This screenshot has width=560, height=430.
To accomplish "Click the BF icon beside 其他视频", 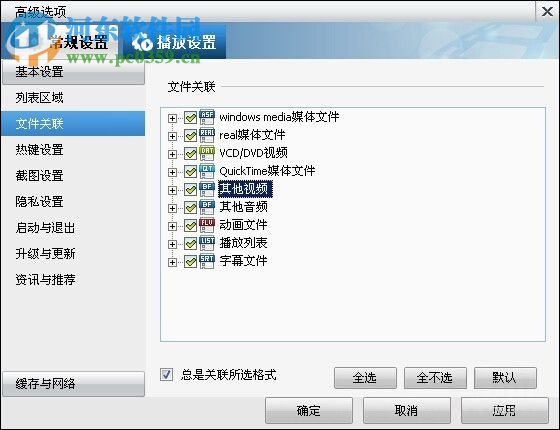I will (x=207, y=189).
